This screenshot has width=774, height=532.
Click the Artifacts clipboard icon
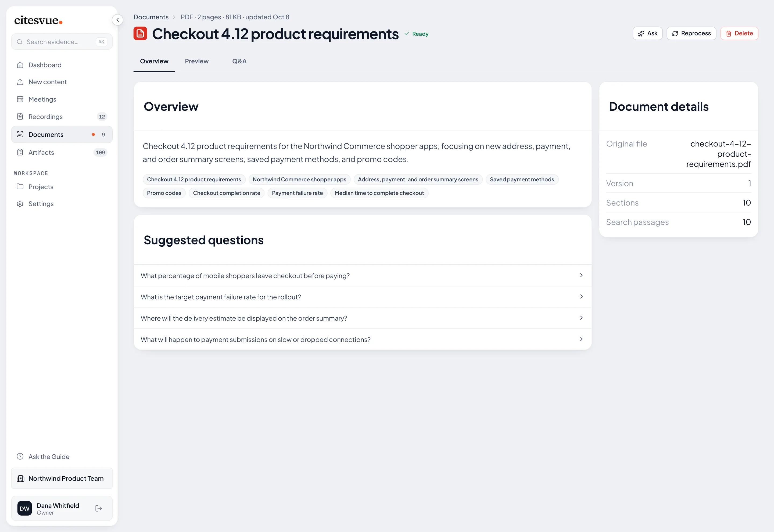pos(20,152)
